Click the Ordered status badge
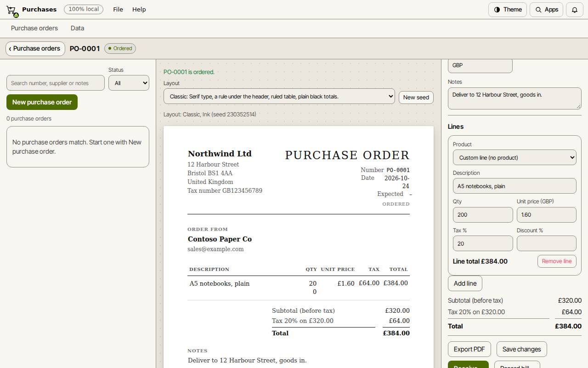Screen dimensions: 588x368 pyautogui.click(x=120, y=48)
